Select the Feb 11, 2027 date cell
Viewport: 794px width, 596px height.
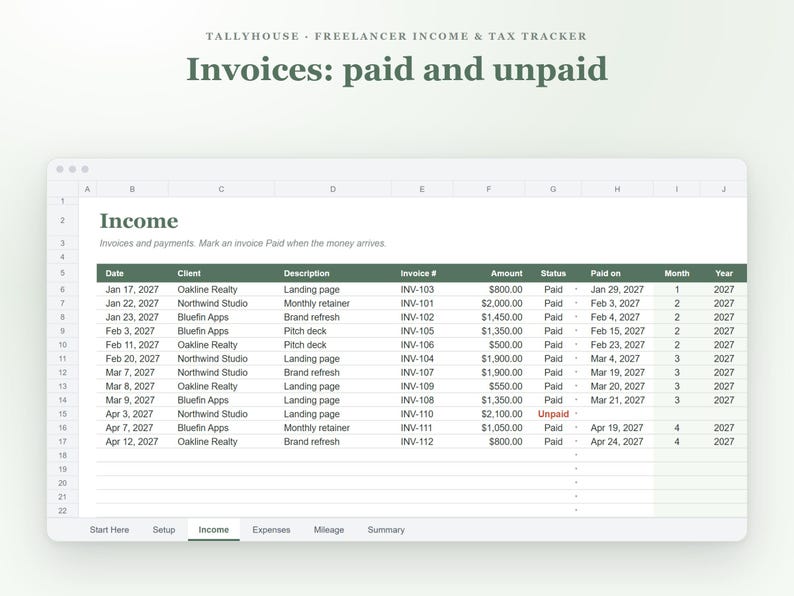[132, 344]
